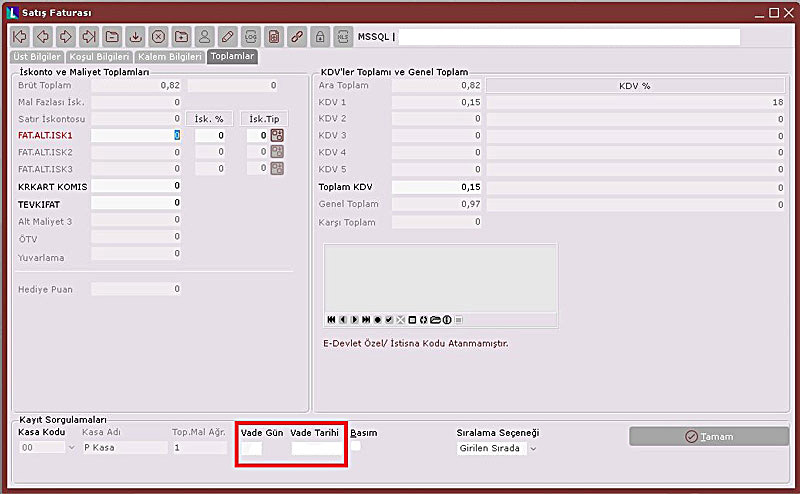Go to the first record arrow icon
Screen dimensions: 800x494
pos(20,37)
